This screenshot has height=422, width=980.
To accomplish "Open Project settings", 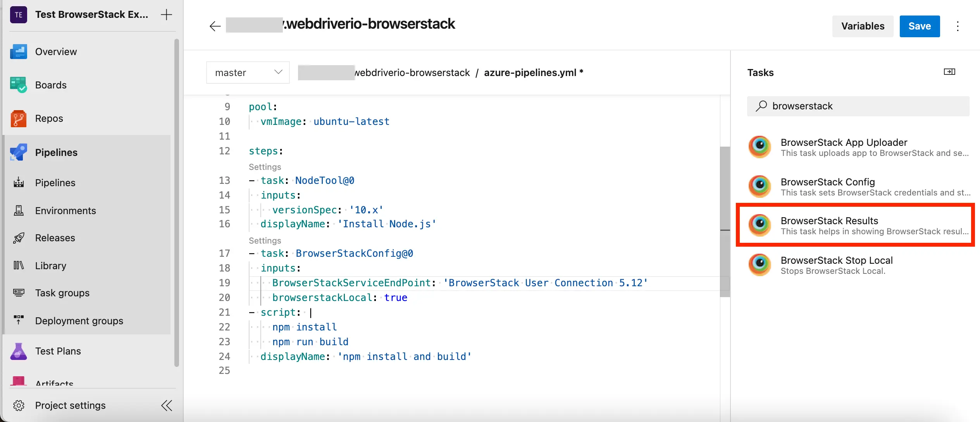I will click(70, 405).
